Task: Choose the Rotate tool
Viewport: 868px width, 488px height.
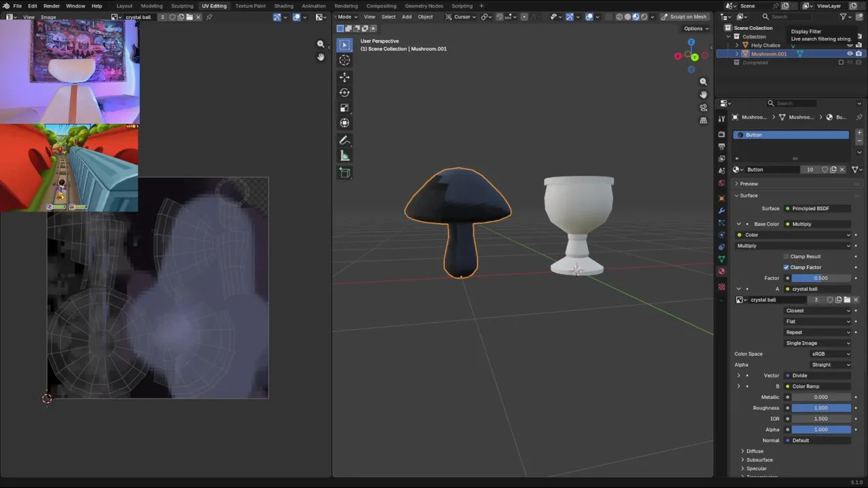Action: point(344,92)
